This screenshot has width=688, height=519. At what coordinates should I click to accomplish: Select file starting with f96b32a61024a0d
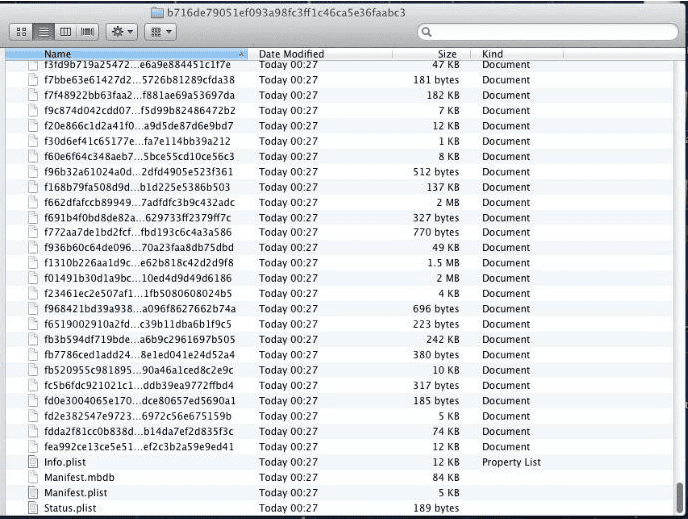click(x=139, y=172)
